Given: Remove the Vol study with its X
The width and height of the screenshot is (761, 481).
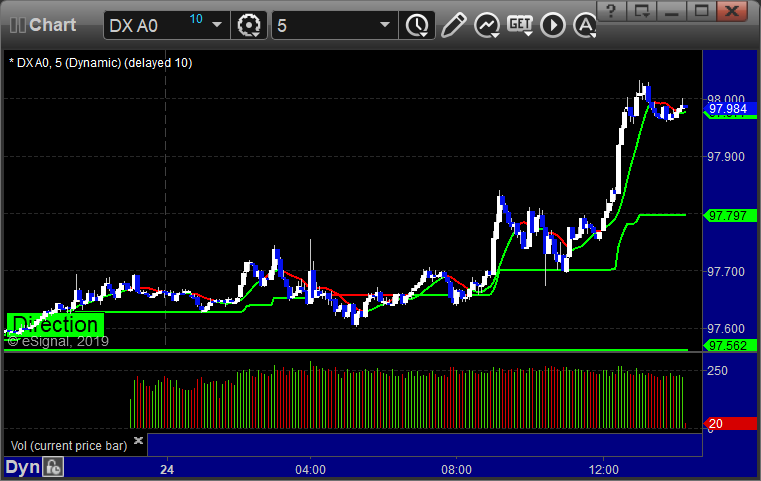Looking at the screenshot, I should pos(138,440).
